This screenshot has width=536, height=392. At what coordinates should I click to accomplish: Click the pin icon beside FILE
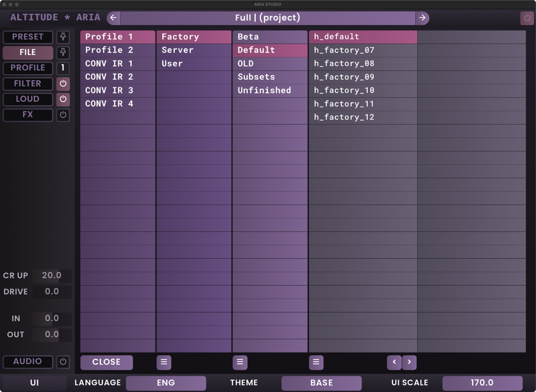point(63,53)
